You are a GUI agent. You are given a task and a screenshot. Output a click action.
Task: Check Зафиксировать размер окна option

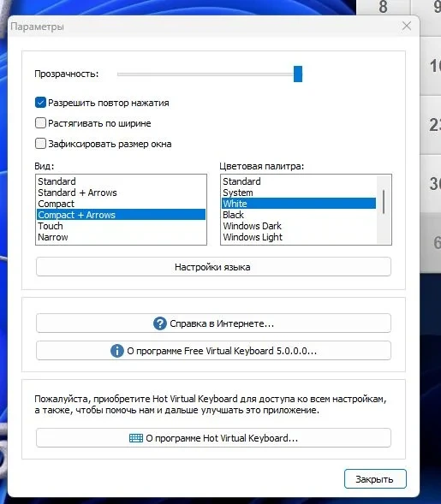tap(40, 144)
